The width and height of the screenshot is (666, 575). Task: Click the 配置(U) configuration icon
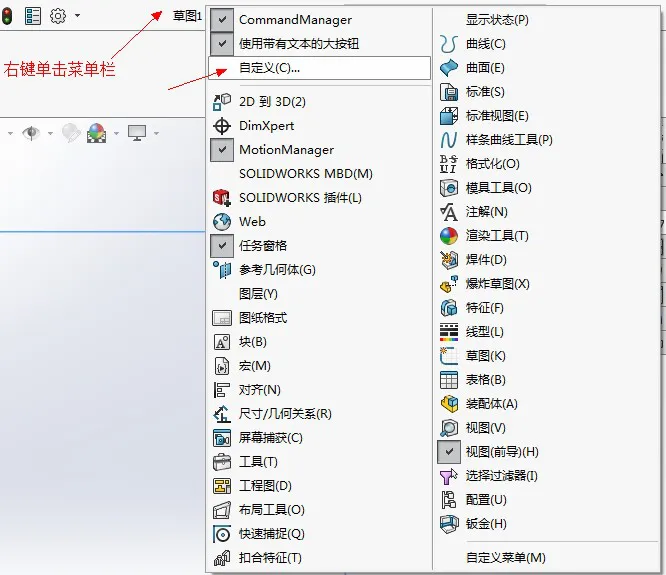(449, 500)
